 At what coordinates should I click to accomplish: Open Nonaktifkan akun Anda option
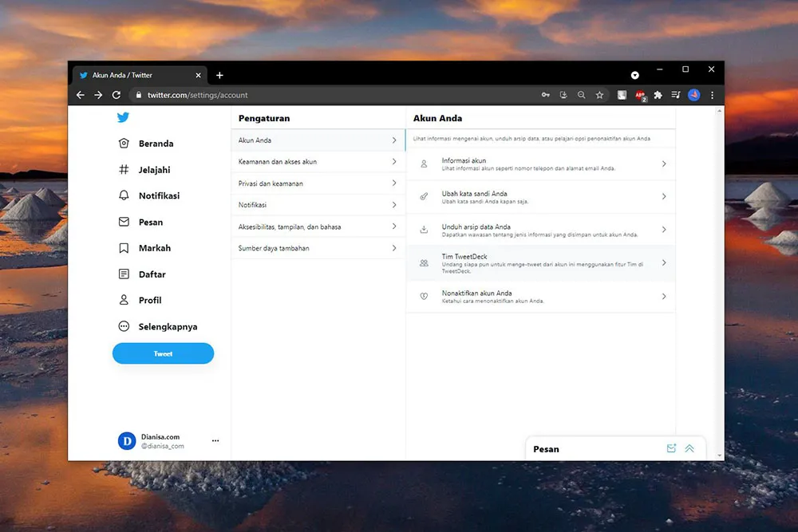coord(540,297)
